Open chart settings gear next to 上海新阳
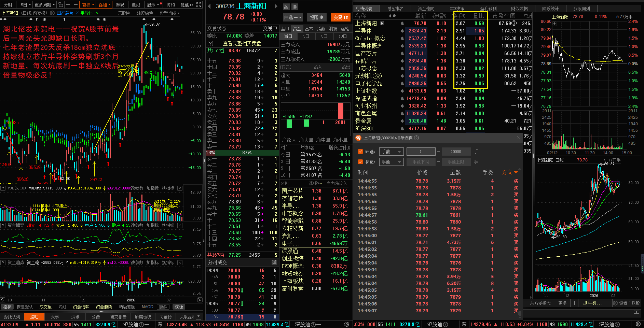 click(x=52, y=13)
